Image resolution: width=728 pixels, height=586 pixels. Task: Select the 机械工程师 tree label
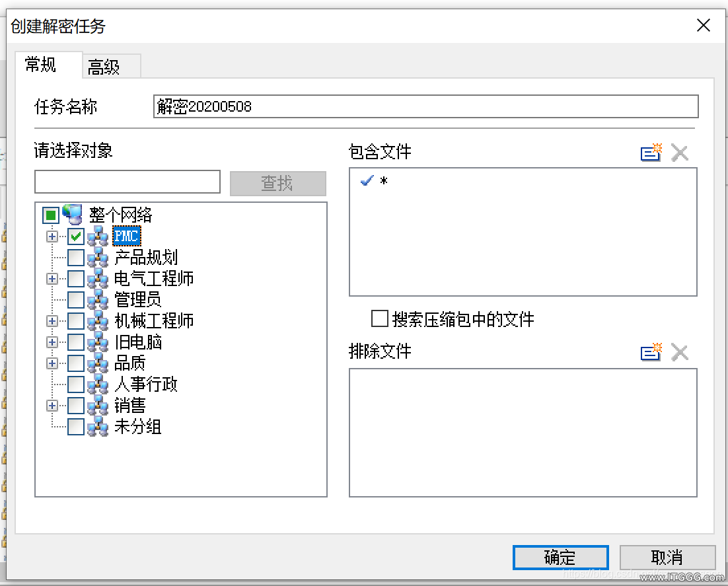tap(154, 321)
